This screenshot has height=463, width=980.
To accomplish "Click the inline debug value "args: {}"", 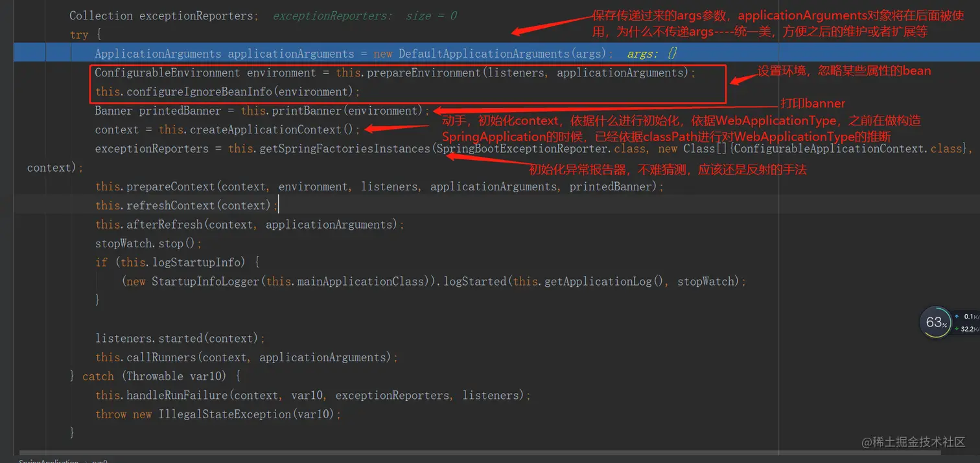I will pyautogui.click(x=652, y=54).
